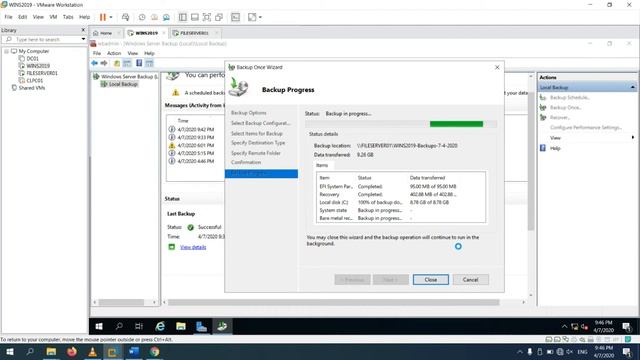Switch to the FILESERVER01 tab

click(194, 33)
